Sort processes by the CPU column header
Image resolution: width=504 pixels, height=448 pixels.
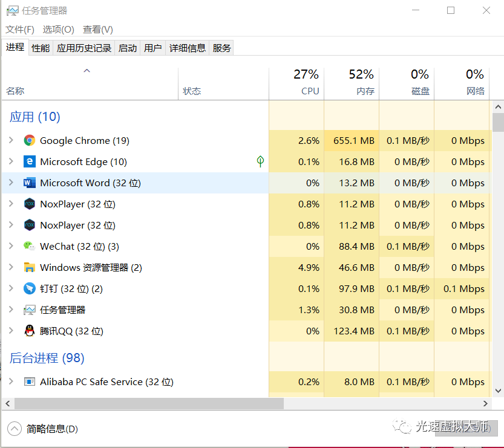pos(296,84)
